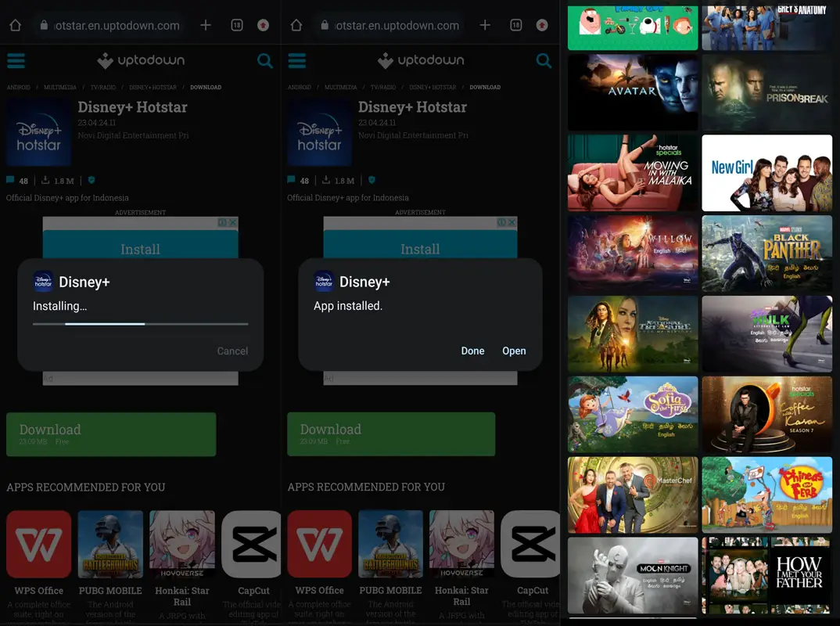Click Disney+ Hotstar app icon on middle page
Viewport: 840px width, 626px height.
319,132
